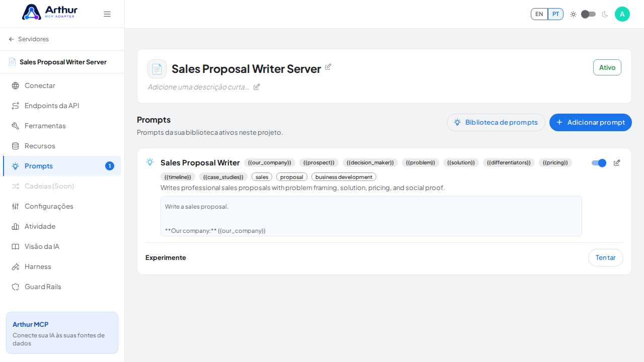Click the Ativo status badge
Screen dimensions: 644x362
(x=607, y=67)
